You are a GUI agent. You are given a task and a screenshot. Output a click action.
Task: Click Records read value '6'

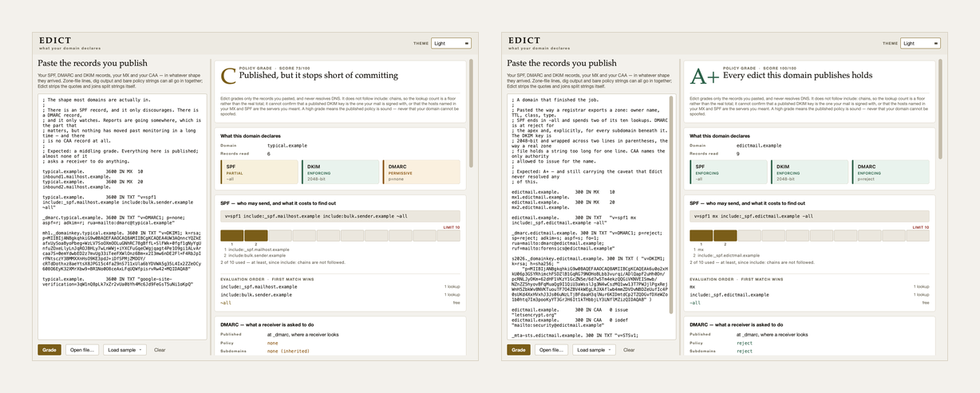coord(269,152)
